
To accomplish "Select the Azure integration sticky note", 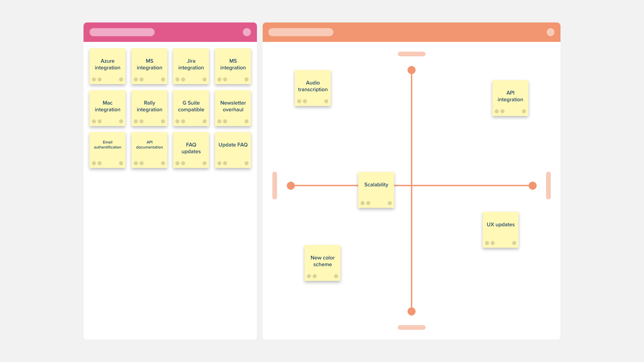I will 107,66.
